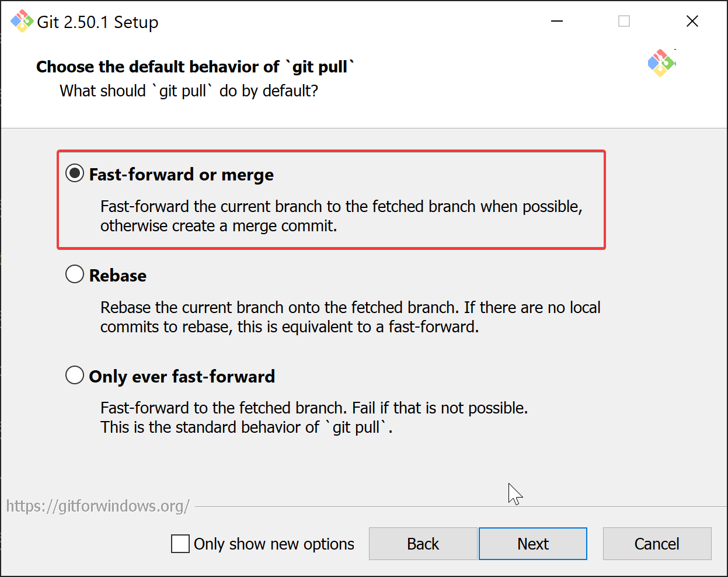The image size is (728, 577).
Task: Click the Git logo in the title bar
Action: (22, 22)
